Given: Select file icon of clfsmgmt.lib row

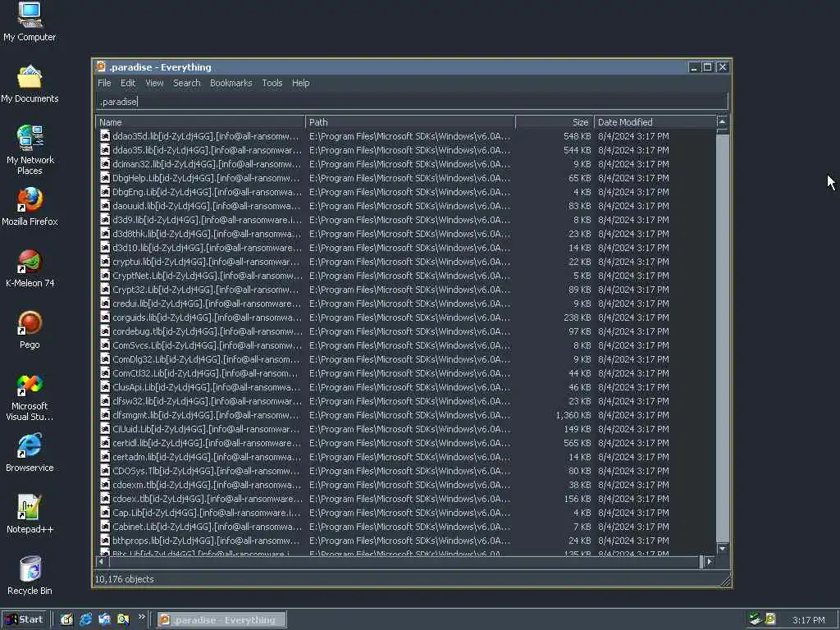Looking at the screenshot, I should [105, 414].
